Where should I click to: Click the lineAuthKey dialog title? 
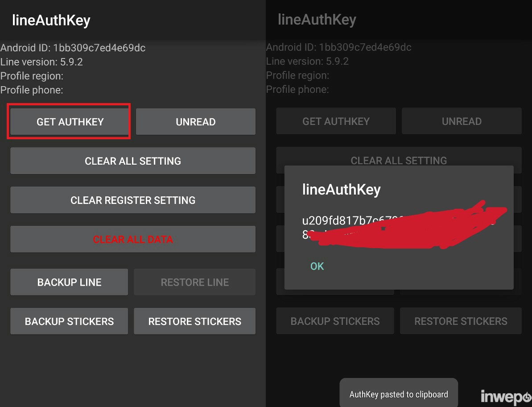click(x=341, y=189)
